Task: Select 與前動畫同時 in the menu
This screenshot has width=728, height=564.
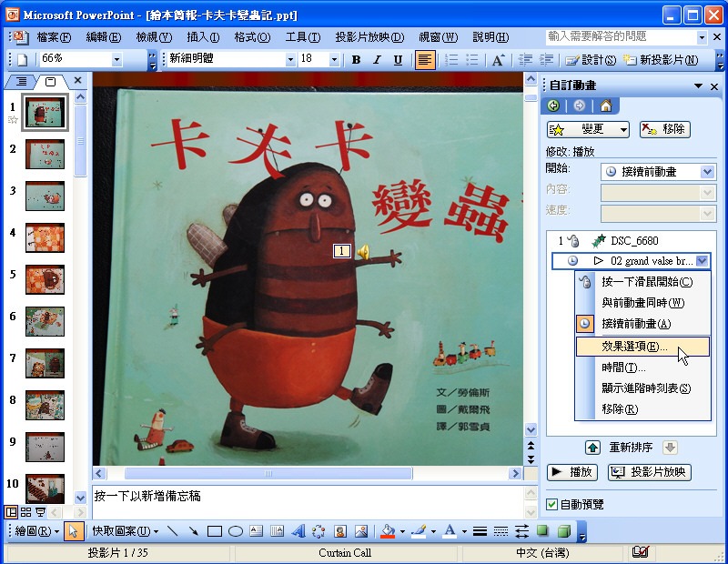Action: click(x=643, y=303)
